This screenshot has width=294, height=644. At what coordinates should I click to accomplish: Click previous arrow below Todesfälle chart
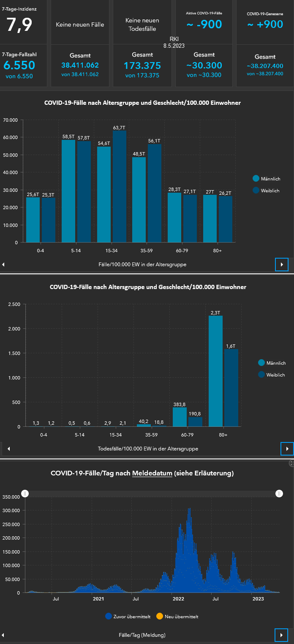(x=8, y=448)
